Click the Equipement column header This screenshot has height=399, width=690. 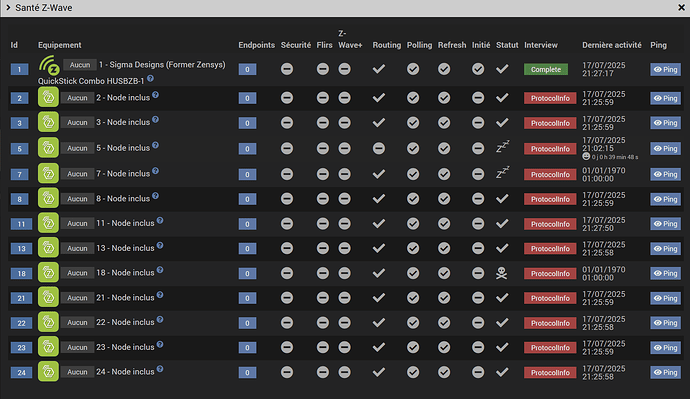[59, 45]
